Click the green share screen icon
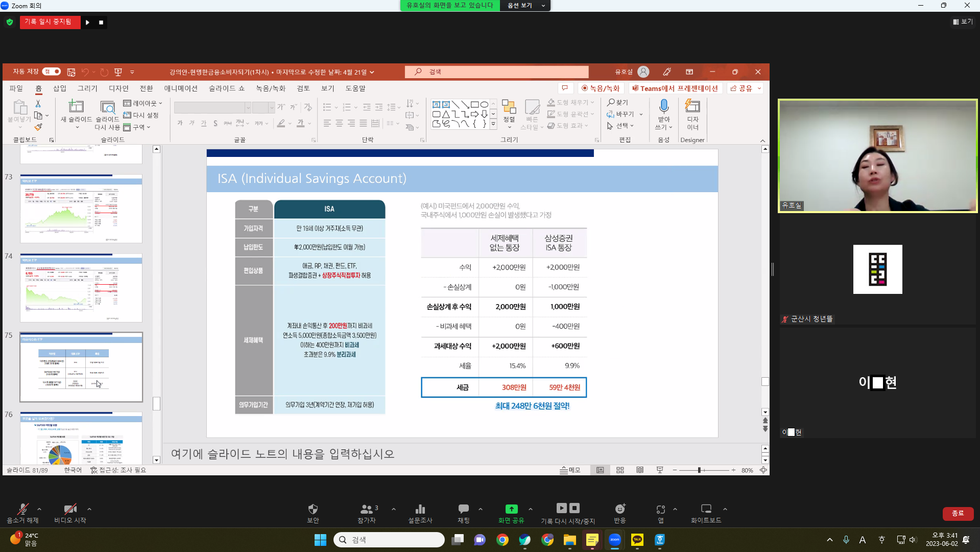Image resolution: width=980 pixels, height=552 pixels. pyautogui.click(x=511, y=509)
